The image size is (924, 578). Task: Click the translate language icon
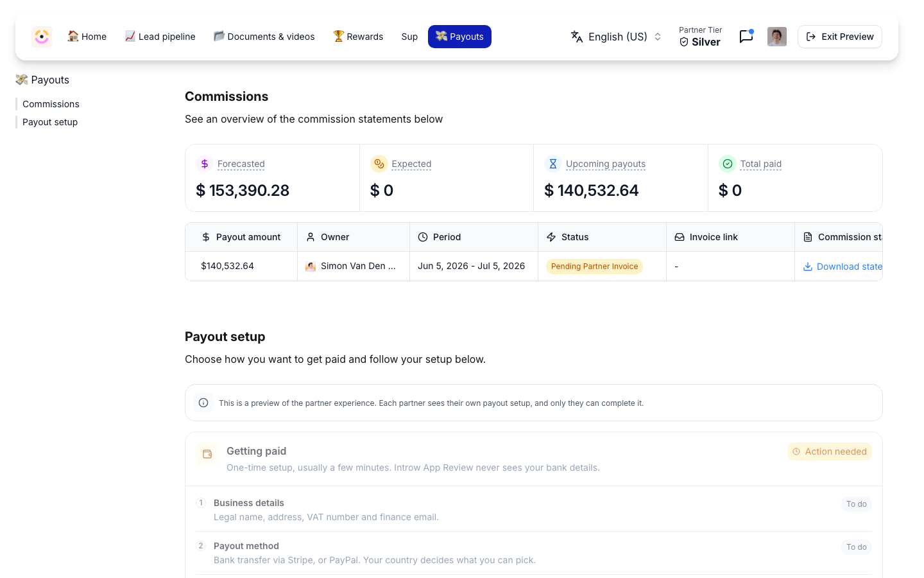coord(577,37)
